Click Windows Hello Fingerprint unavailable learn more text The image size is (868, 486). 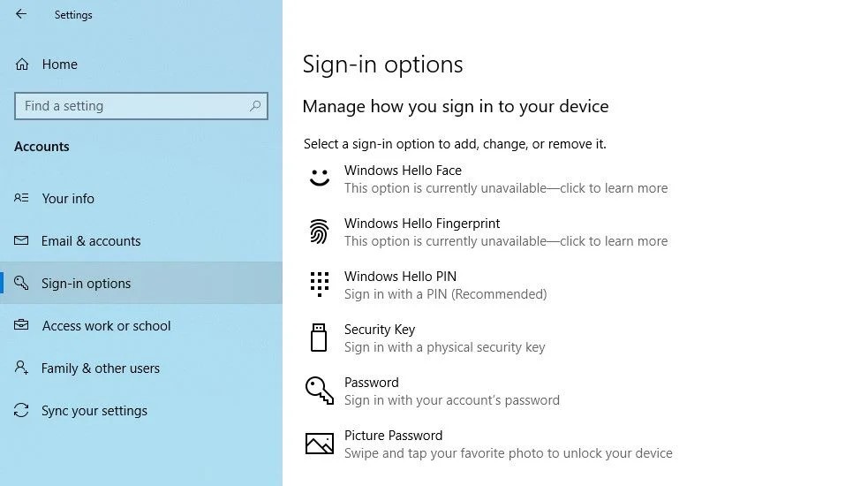click(x=506, y=241)
